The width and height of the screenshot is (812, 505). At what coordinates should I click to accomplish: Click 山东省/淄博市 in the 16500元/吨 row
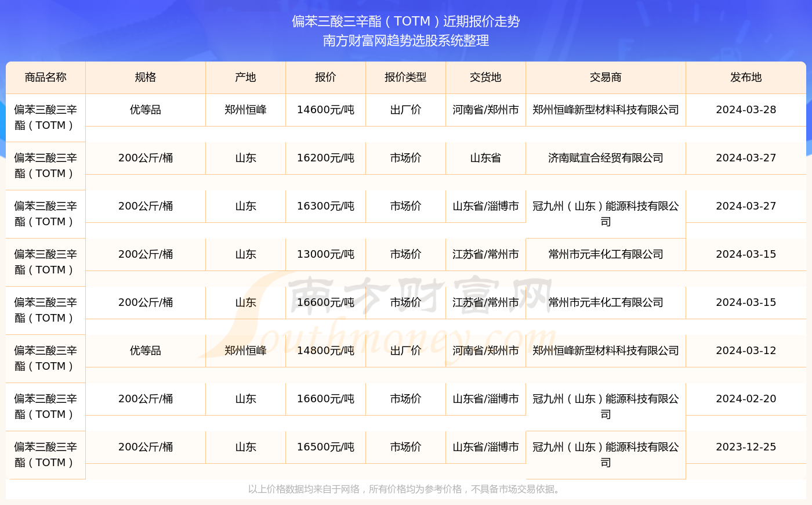485,447
